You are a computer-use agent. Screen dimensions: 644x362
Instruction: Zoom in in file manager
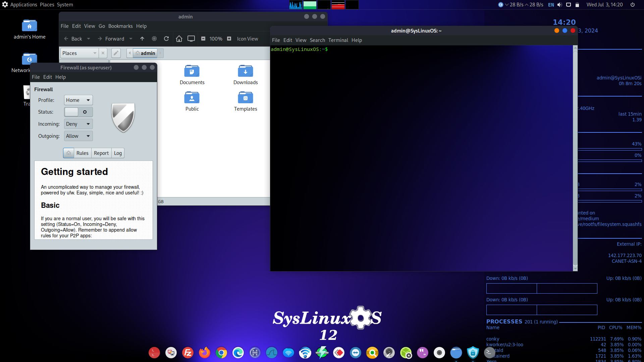click(229, 39)
